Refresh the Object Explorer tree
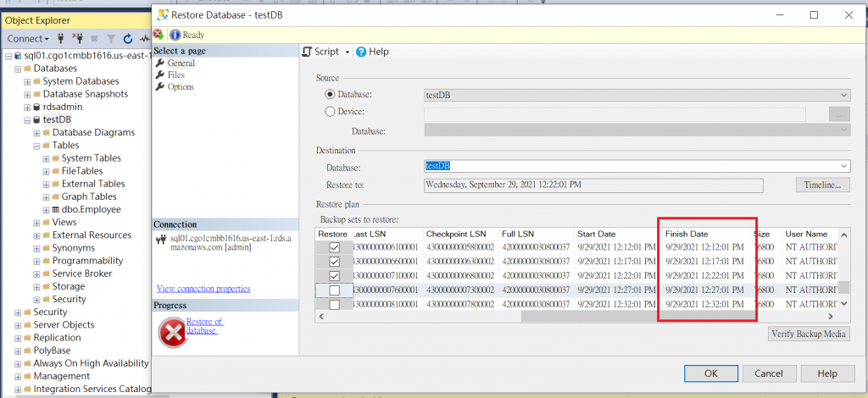Viewport: 868px width, 398px height. (x=128, y=39)
